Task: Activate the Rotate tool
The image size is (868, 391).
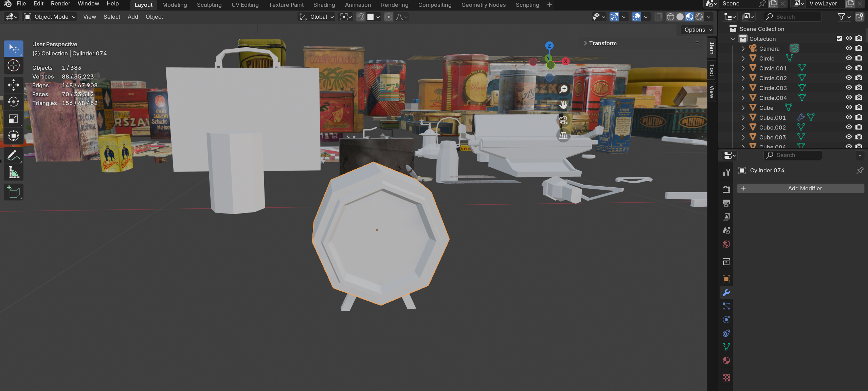Action: pos(13,102)
